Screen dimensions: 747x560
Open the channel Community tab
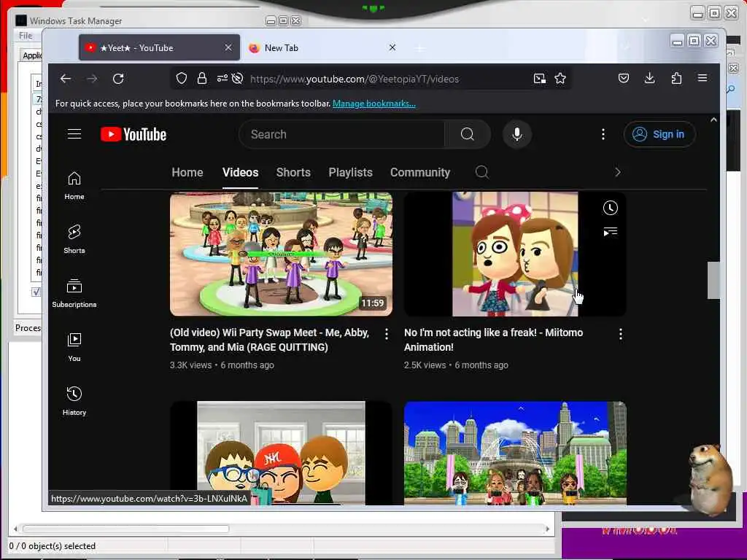click(420, 172)
